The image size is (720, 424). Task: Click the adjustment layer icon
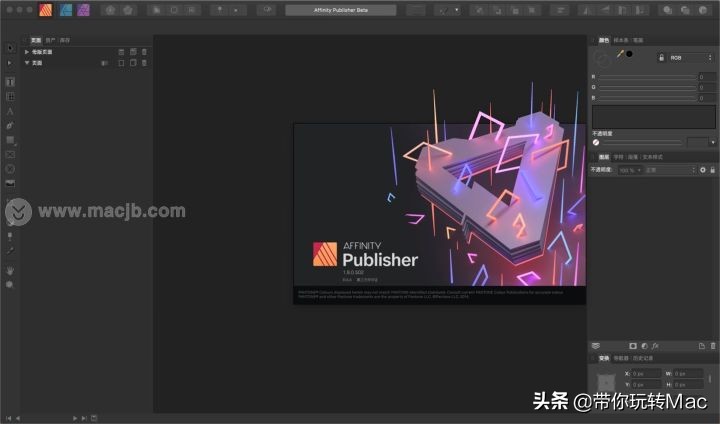tap(644, 346)
